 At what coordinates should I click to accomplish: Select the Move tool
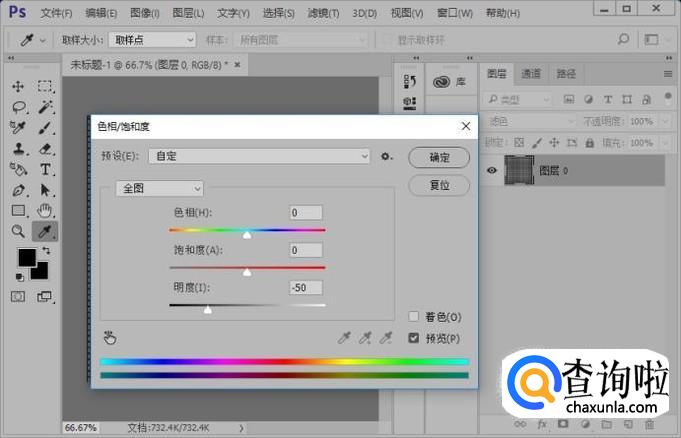click(x=19, y=86)
